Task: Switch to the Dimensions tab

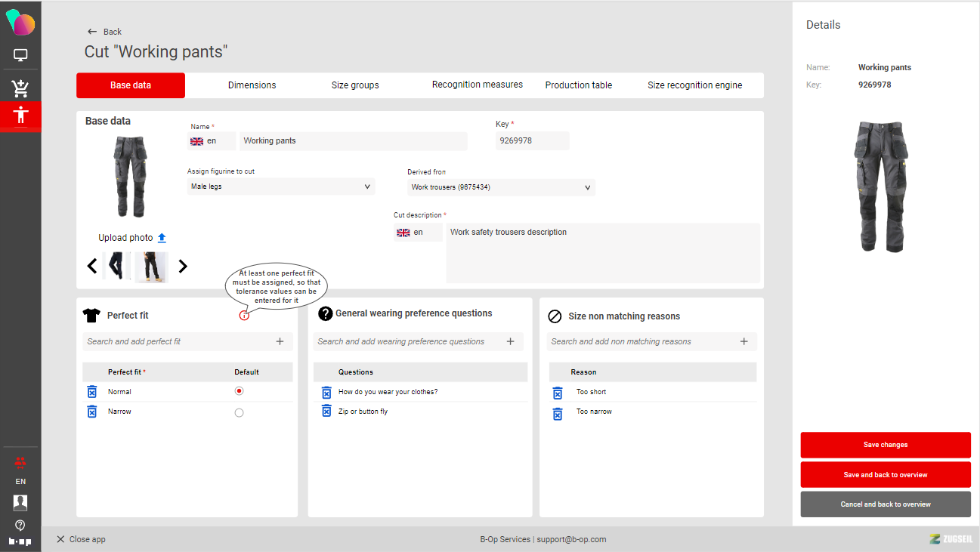Action: tap(252, 85)
